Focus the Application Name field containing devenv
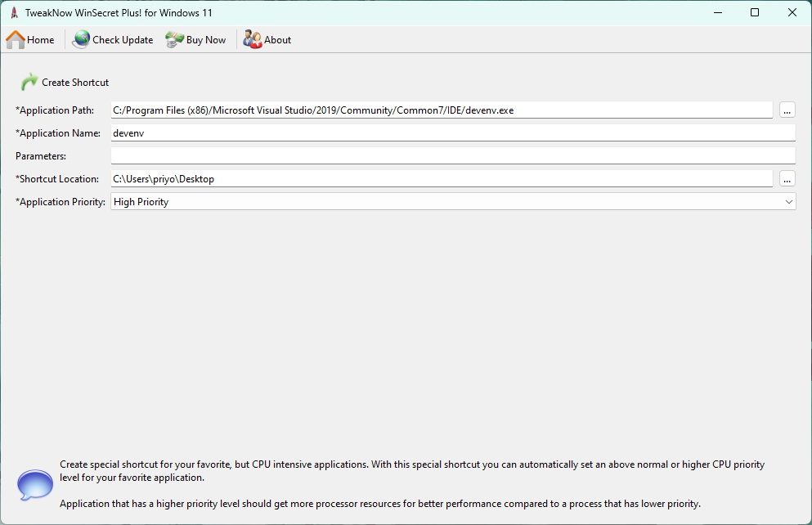 [452, 133]
